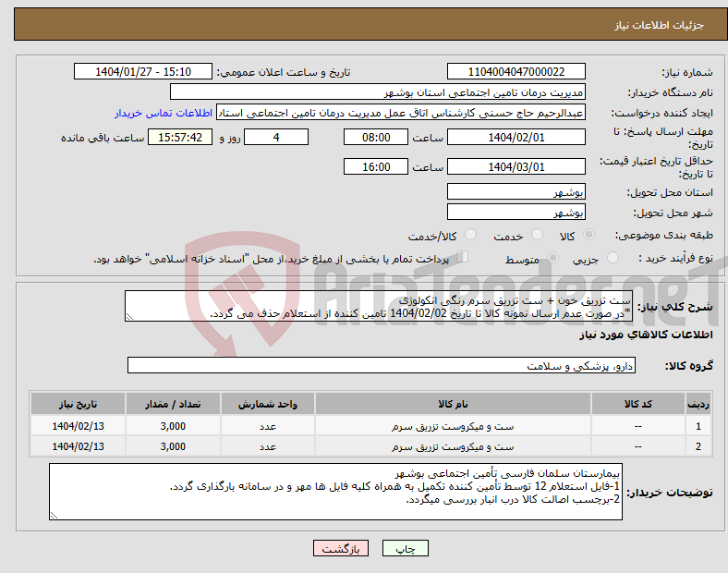Click row 2 item name ست و میکروست تزریق سرم
This screenshot has height=573, width=728.
point(453,446)
